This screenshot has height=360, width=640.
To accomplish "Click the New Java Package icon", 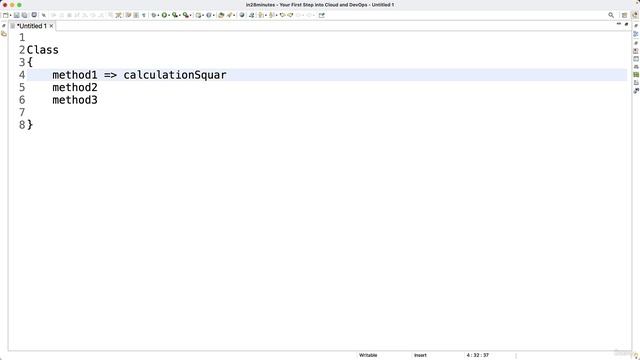I will click(198, 15).
